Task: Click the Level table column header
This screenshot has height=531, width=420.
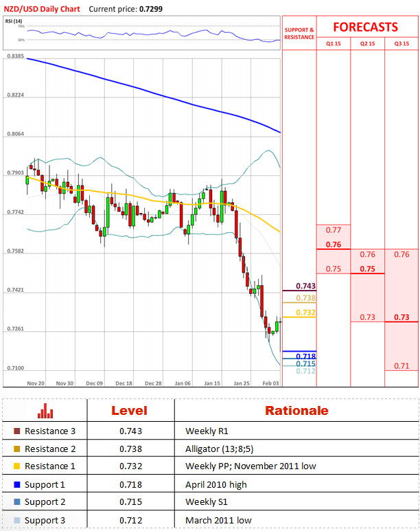Action: (x=129, y=411)
